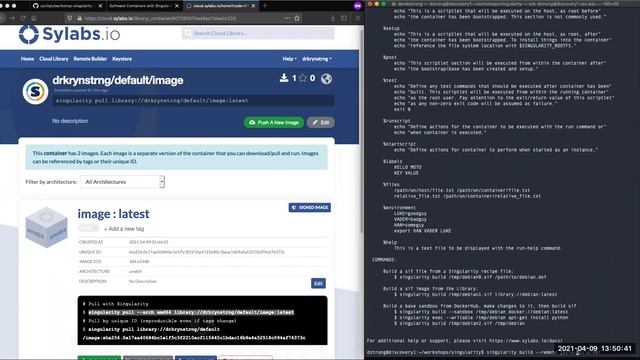Image resolution: width=640 pixels, height=360 pixels.
Task: Click the amd64 cube image thumbnail
Action: [46, 227]
